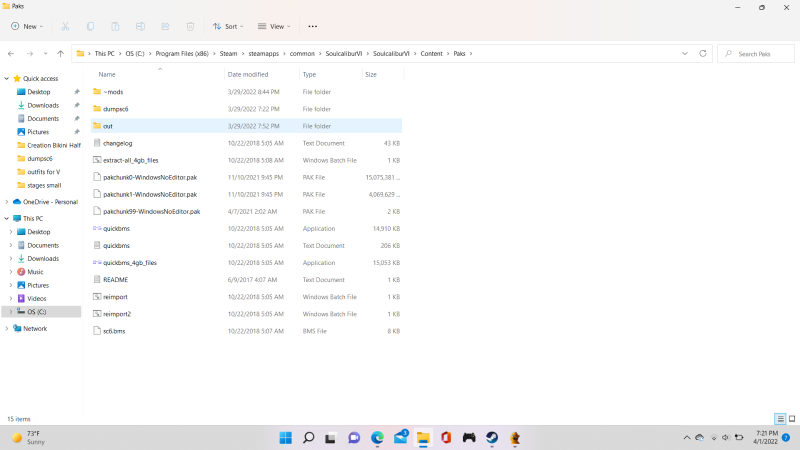Open Task View on the taskbar
Viewport: 800px width, 450px height.
[x=331, y=438]
